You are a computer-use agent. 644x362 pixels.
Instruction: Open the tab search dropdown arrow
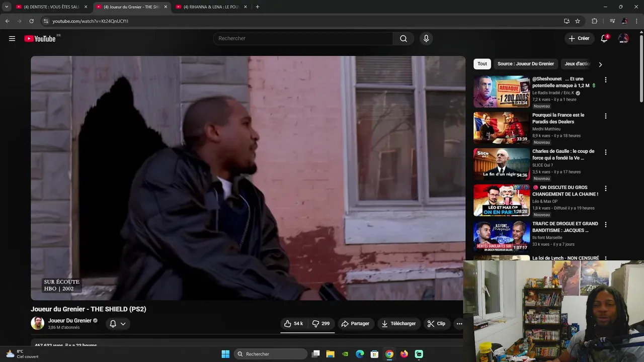[x=7, y=7]
